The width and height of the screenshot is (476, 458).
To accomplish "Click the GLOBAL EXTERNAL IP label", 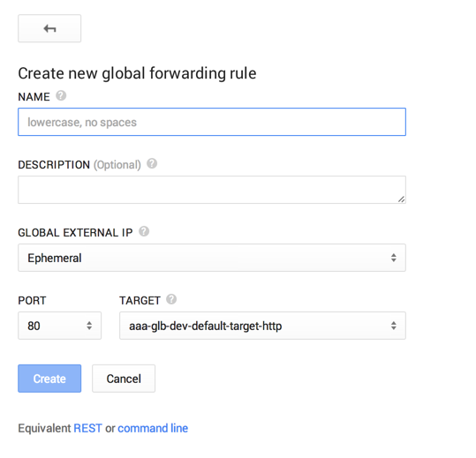I will click(x=75, y=233).
